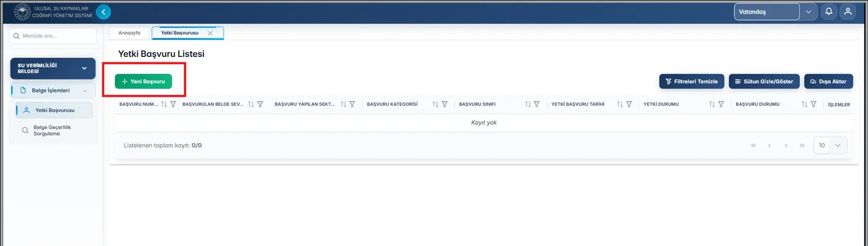Open the Vatandaş role dropdown
868x246 pixels.
776,12
